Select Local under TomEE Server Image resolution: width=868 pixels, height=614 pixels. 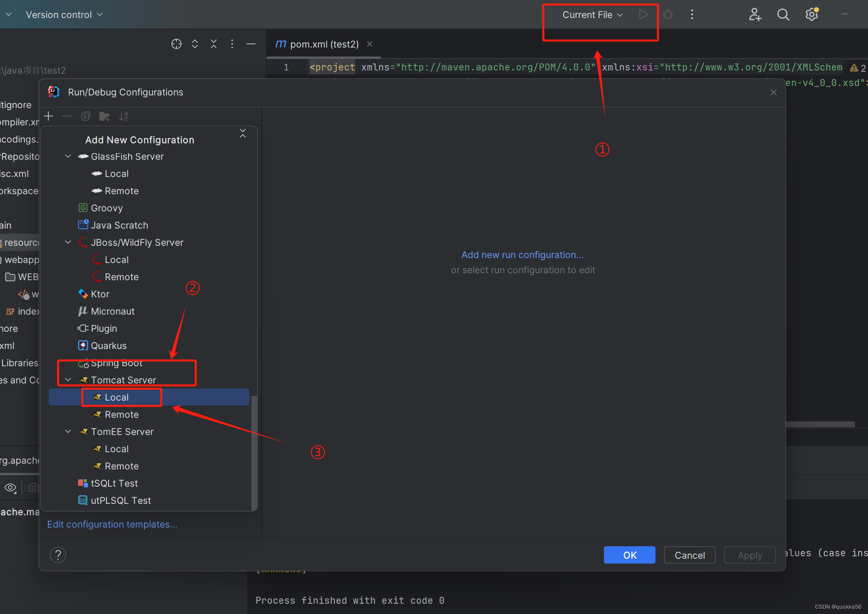pos(117,449)
